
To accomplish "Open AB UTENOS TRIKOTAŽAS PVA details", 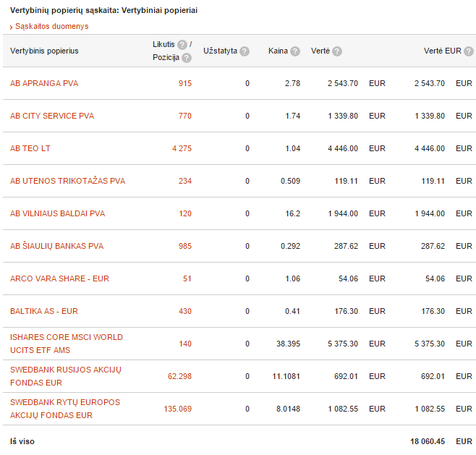I will click(x=67, y=181).
